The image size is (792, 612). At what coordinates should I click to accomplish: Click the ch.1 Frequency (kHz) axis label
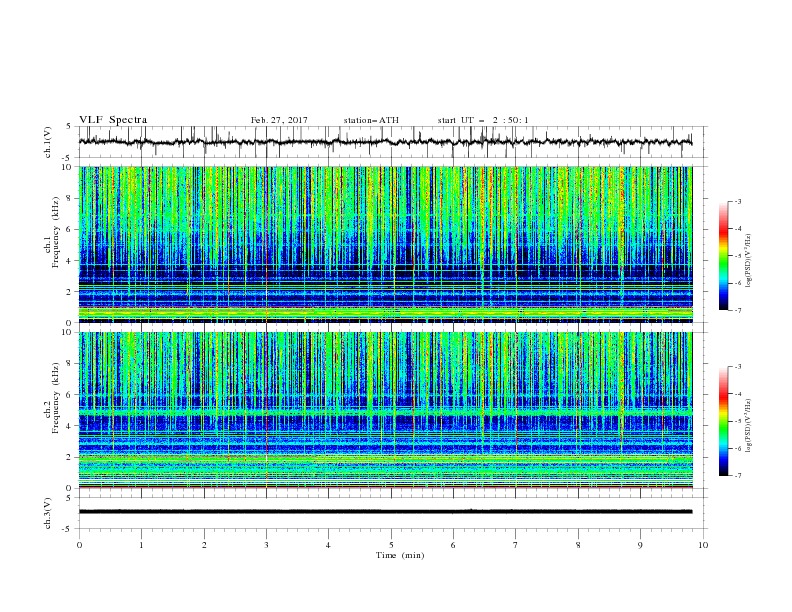click(x=51, y=232)
